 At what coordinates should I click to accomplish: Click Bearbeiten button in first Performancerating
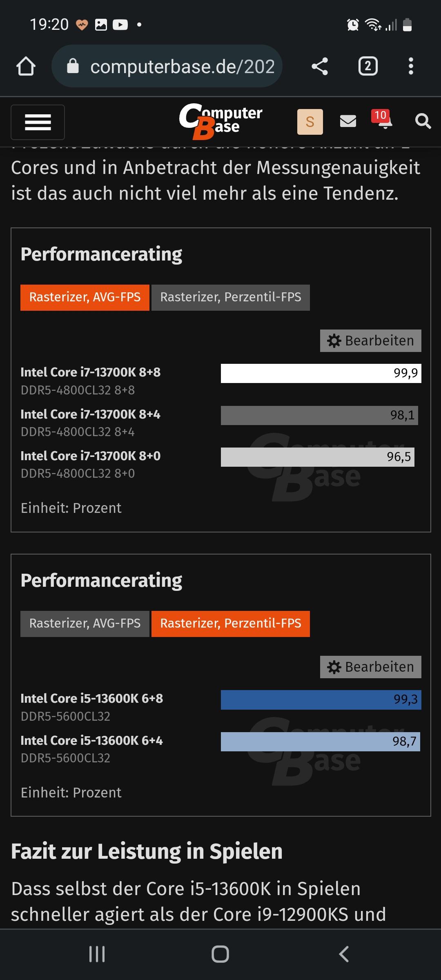[371, 341]
